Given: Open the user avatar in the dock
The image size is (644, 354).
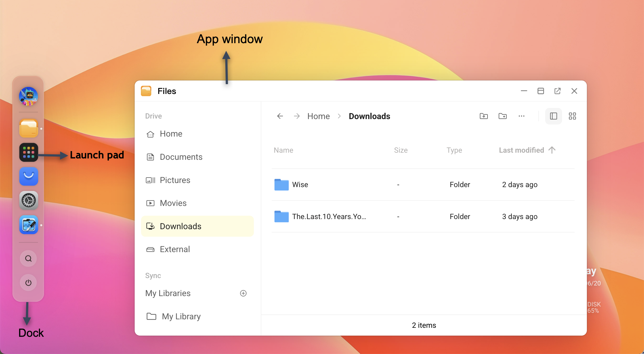Looking at the screenshot, I should [28, 96].
